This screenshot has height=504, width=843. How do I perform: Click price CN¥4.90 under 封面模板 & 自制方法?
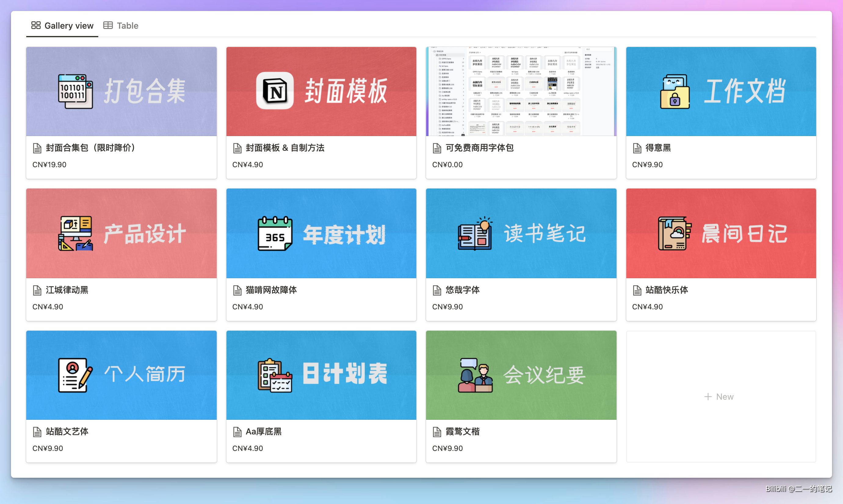(247, 164)
